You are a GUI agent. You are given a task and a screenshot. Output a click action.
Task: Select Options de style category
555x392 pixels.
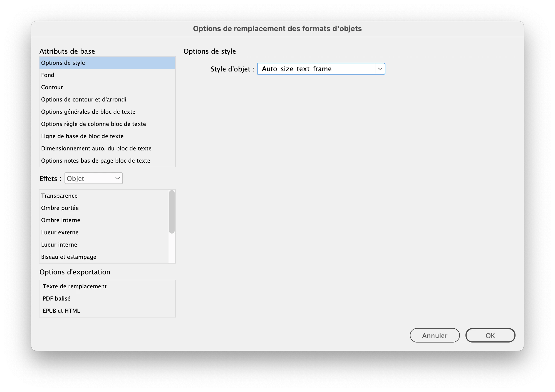click(x=63, y=63)
